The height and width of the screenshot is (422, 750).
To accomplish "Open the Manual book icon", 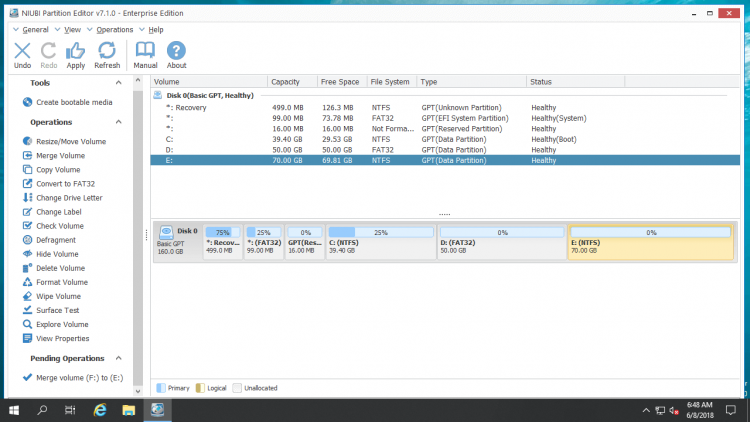I will click(x=145, y=55).
